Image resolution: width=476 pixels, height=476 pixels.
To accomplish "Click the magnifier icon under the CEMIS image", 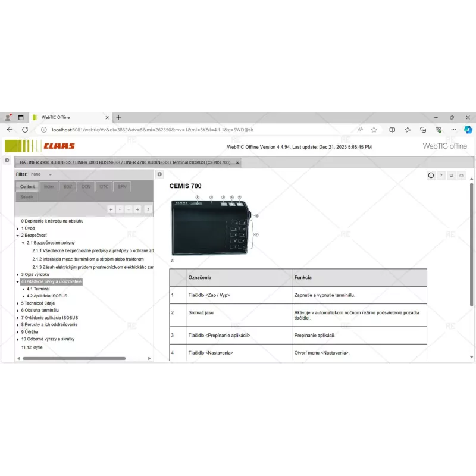I will point(173,260).
